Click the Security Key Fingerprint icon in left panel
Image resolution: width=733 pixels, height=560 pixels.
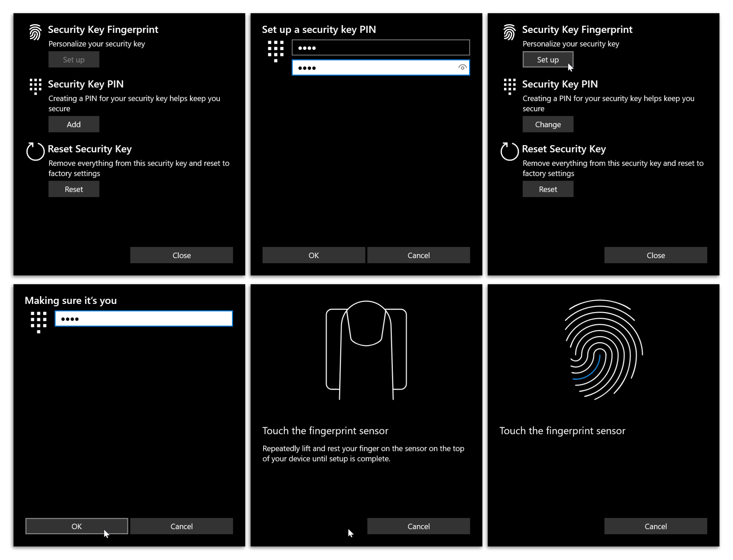click(x=35, y=32)
